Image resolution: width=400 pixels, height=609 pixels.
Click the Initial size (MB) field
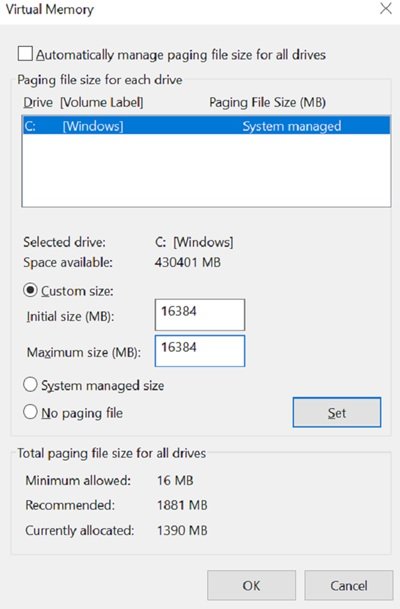tap(200, 315)
